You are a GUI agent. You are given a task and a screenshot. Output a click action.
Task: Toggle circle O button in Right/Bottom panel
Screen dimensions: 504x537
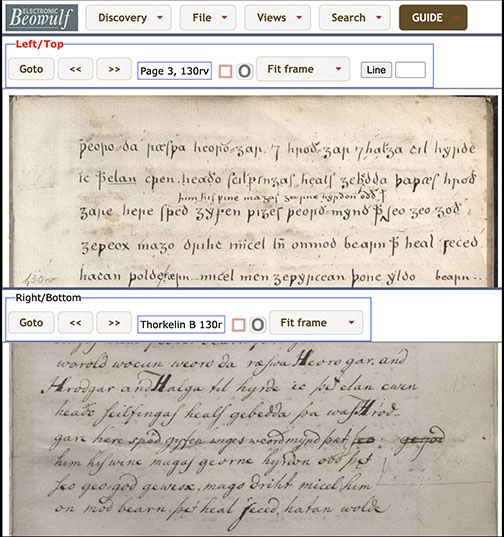pyautogui.click(x=257, y=325)
